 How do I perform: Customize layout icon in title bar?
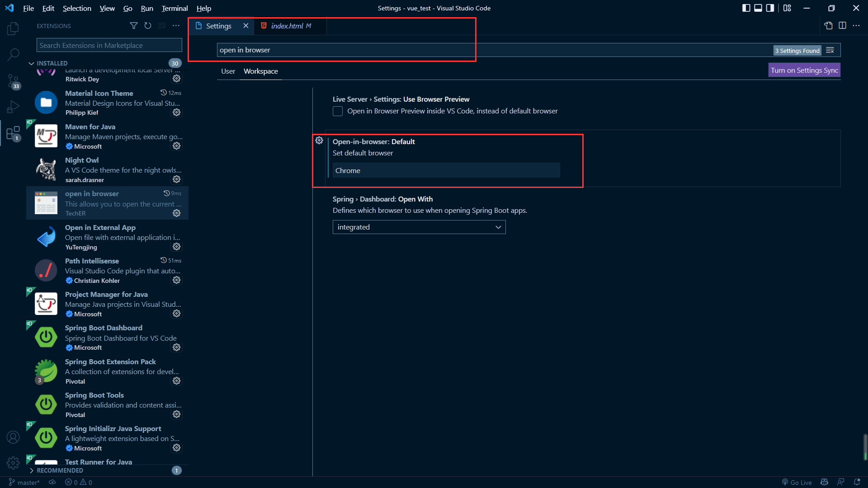787,8
